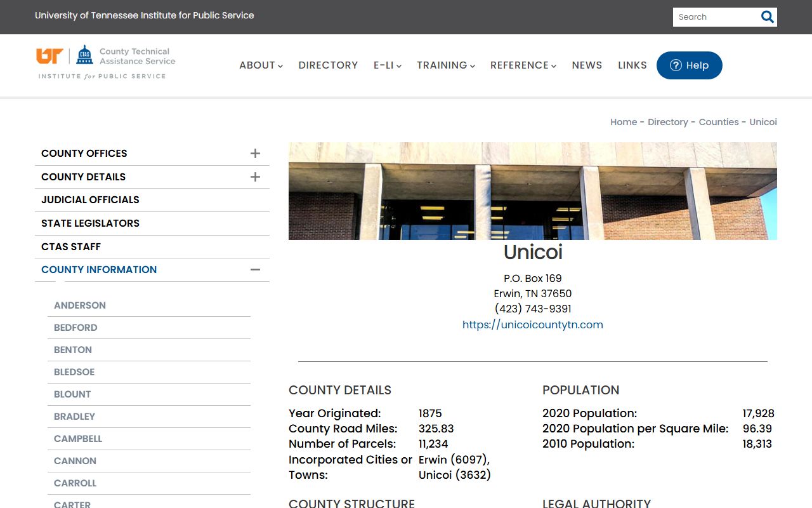This screenshot has height=508, width=812.
Task: Select County Offices sidebar heading
Action: [84, 154]
